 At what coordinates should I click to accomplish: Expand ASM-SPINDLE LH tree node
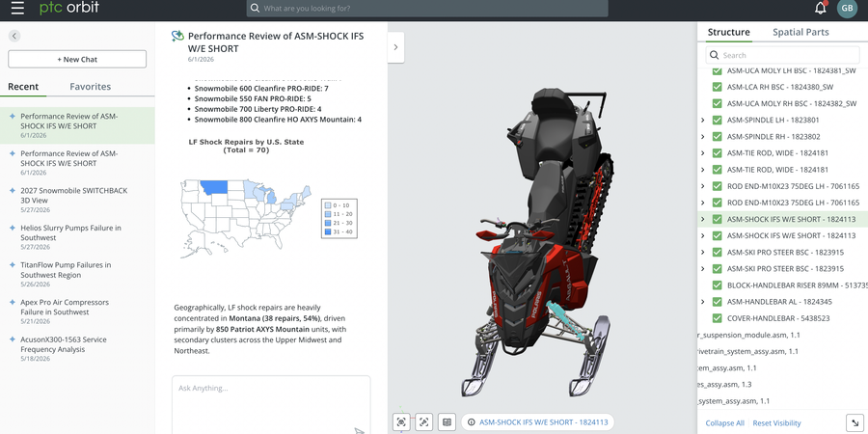702,121
